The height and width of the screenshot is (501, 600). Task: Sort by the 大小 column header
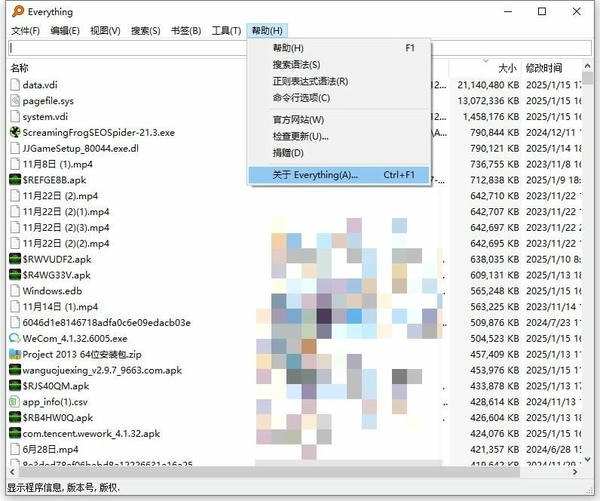pyautogui.click(x=507, y=68)
